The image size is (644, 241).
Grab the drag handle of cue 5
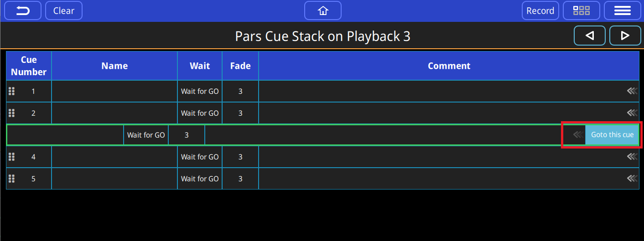[12, 179]
